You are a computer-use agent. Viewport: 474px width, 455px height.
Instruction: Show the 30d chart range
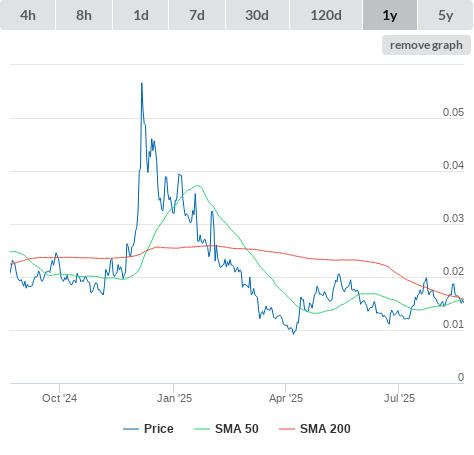(x=257, y=15)
